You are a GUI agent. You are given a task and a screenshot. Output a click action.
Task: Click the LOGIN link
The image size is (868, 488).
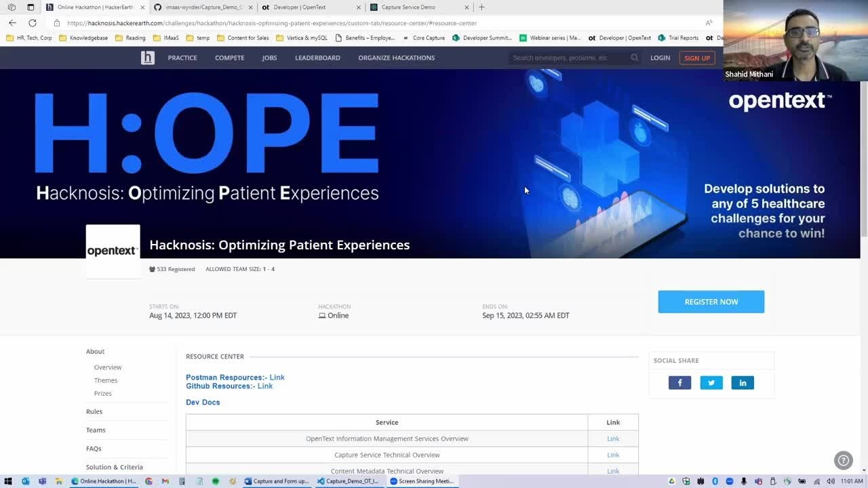(660, 58)
